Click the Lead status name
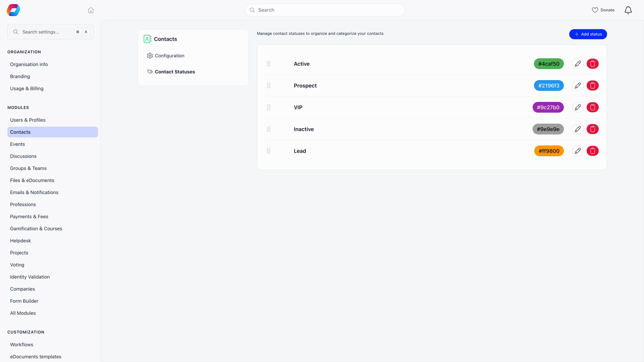This screenshot has width=644, height=362. [300, 151]
